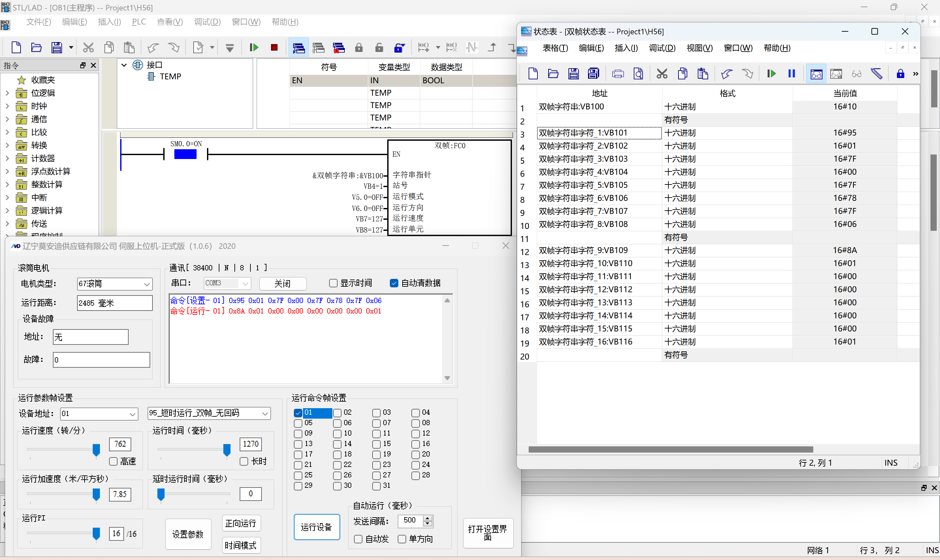Start PLC with green Run icon

254,48
